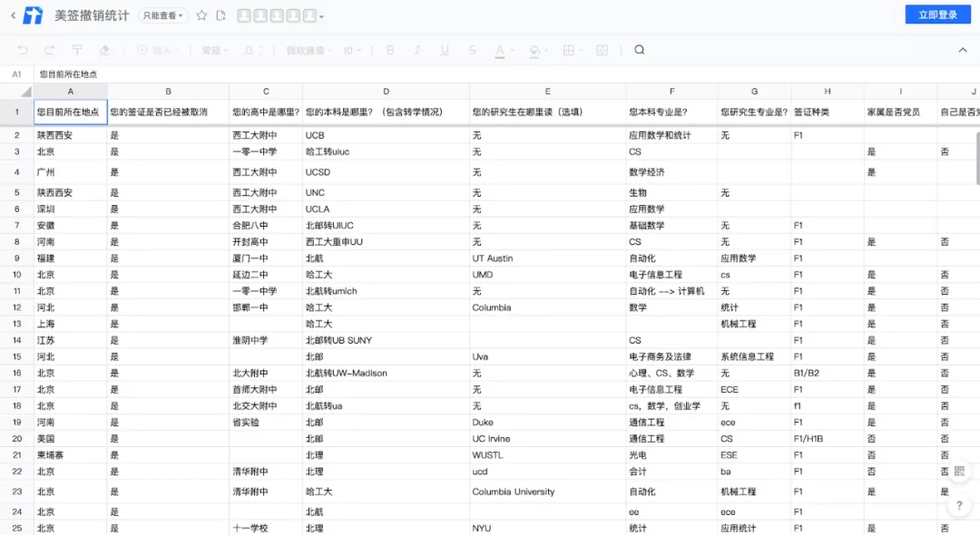Click the cell borders icon
Screen dimensions: 980x535
point(568,50)
